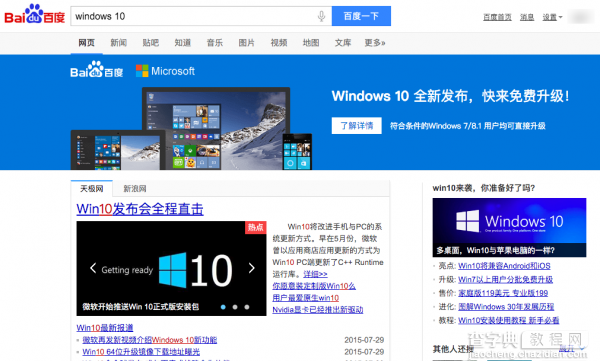Click the heading win10来袭,你准备好了吗?
The width and height of the screenshot is (600, 361).
(x=484, y=188)
